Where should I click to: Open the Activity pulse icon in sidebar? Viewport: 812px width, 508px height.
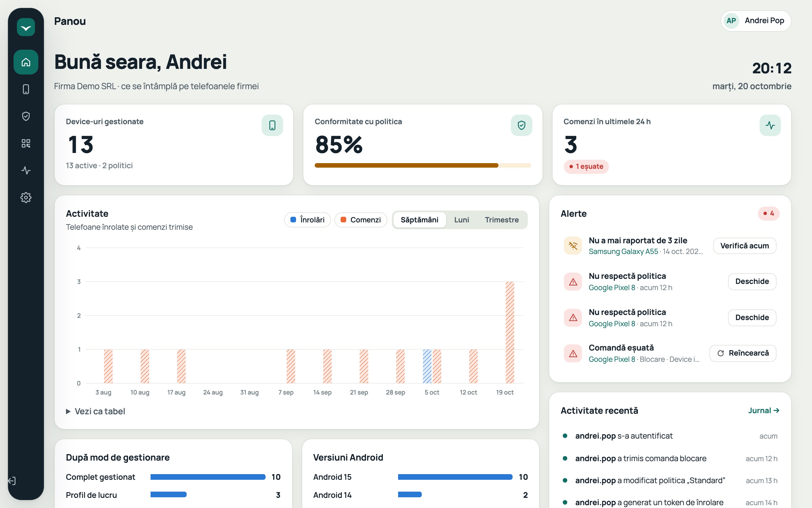pos(26,170)
